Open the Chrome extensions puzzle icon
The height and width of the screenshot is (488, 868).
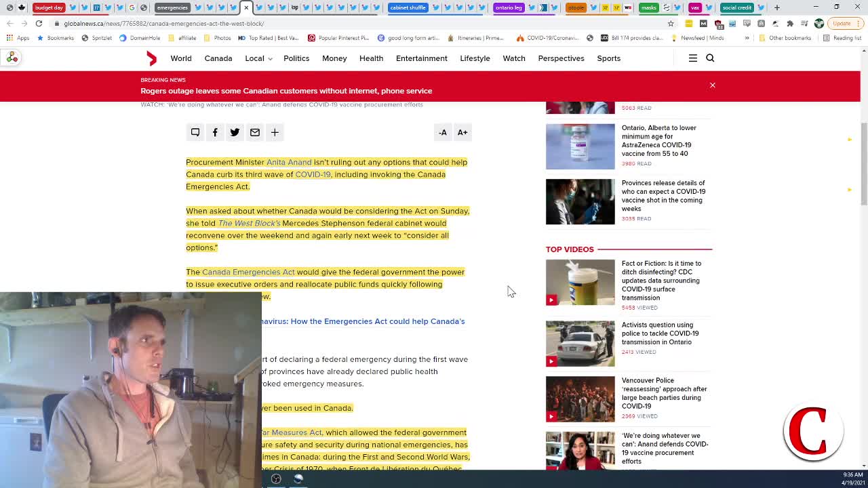[x=790, y=23]
